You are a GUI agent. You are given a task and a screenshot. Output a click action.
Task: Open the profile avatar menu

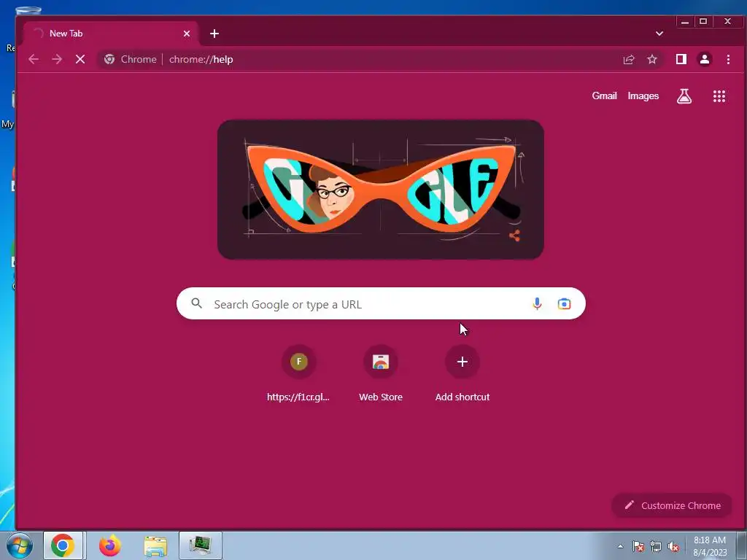pos(705,59)
